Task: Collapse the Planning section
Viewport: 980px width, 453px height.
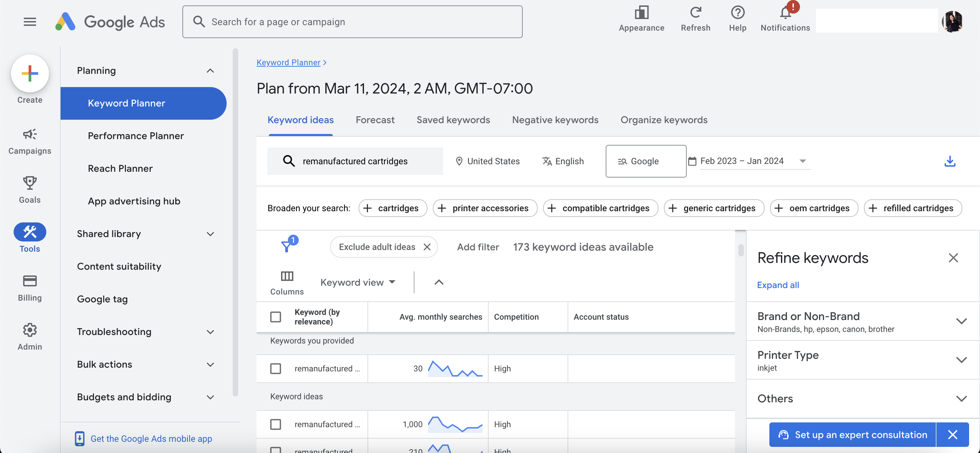Action: [x=210, y=71]
